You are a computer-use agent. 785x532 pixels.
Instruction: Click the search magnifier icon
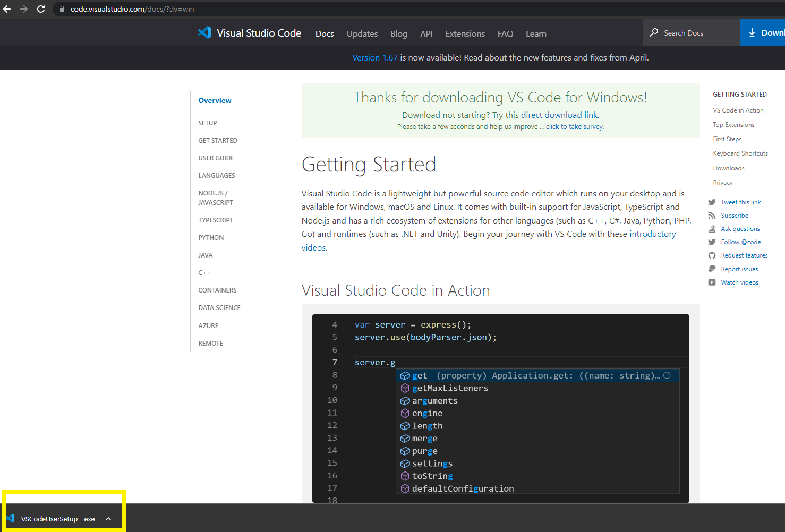pyautogui.click(x=654, y=32)
